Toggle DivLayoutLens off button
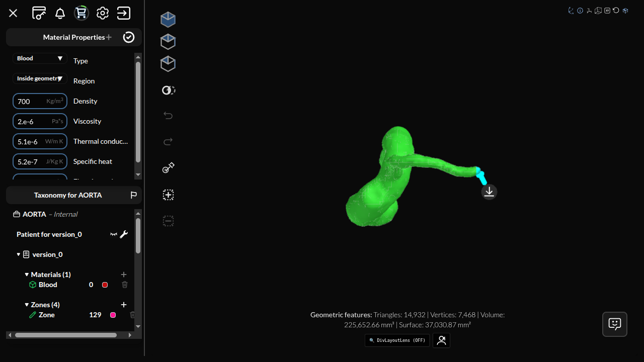644x362 pixels. tap(397, 340)
